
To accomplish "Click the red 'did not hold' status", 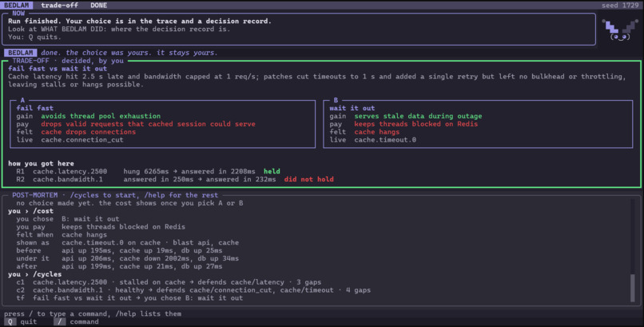I will pos(309,179).
